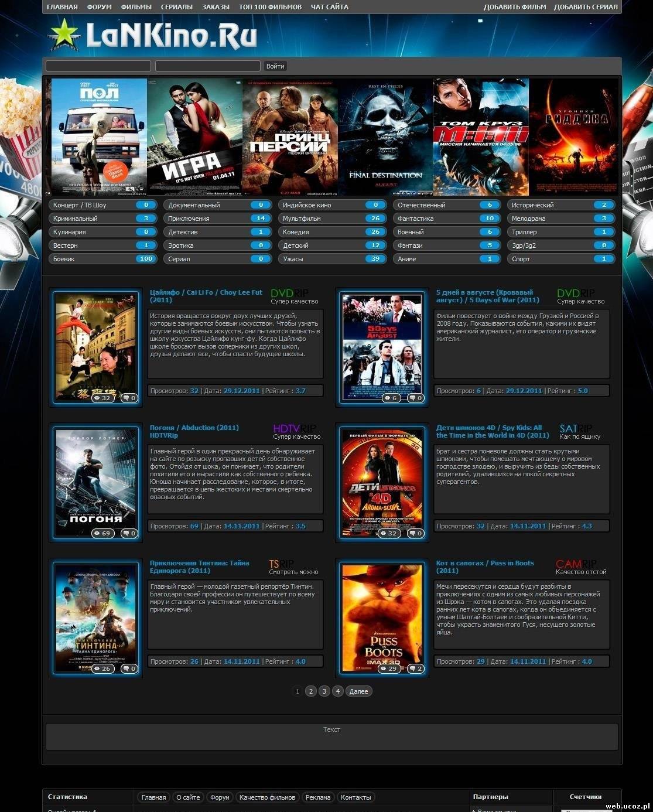Image resolution: width=653 pixels, height=812 pixels.
Task: Go to pagination page 2
Action: [311, 691]
